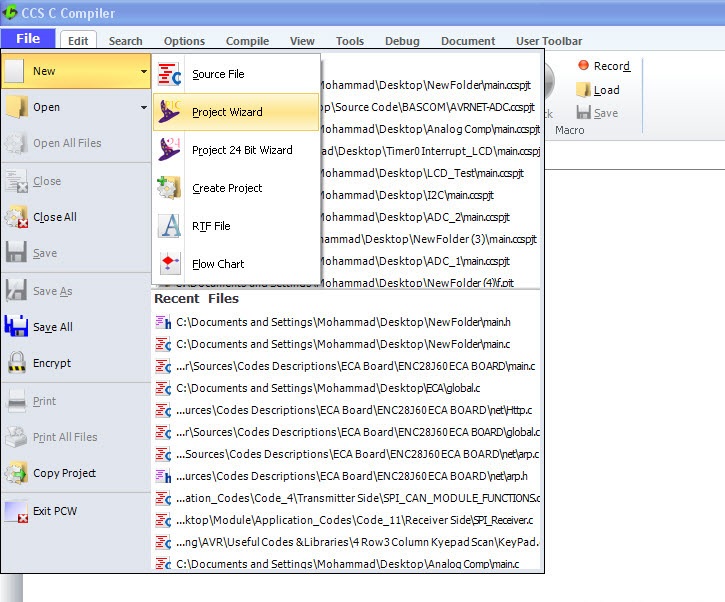This screenshot has height=602, width=725.
Task: Open the Debug menu
Action: (402, 41)
